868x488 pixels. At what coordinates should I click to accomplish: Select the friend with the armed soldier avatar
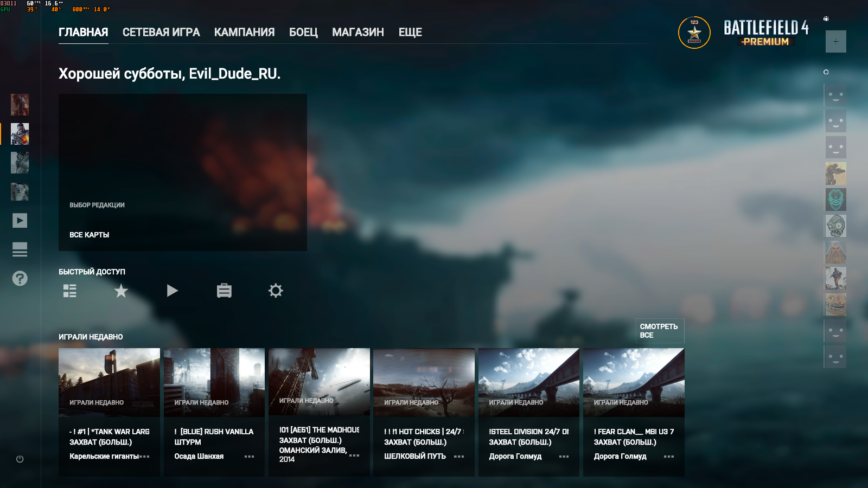[836, 174]
